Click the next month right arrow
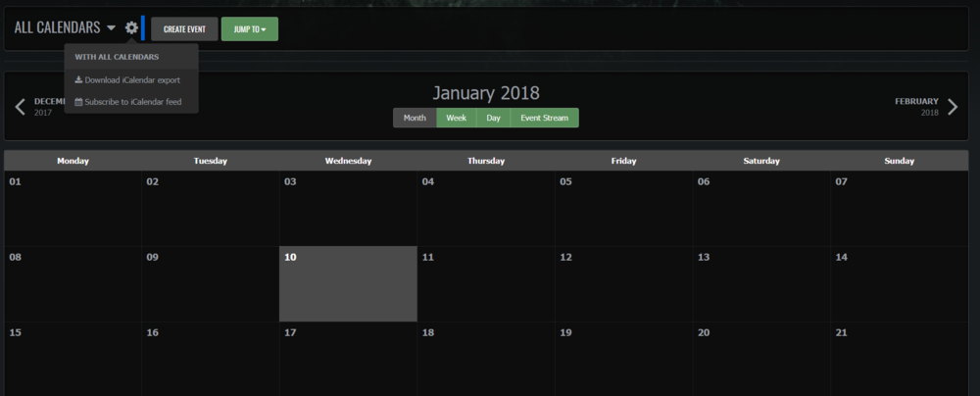The width and height of the screenshot is (980, 396). 952,107
